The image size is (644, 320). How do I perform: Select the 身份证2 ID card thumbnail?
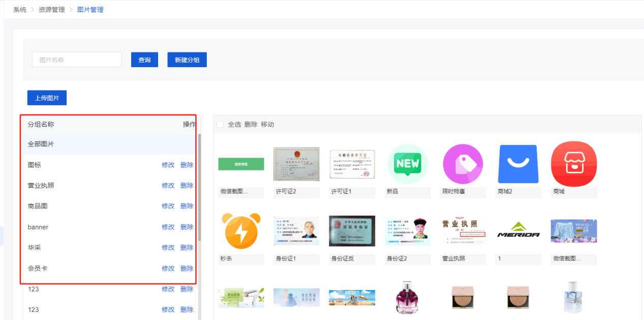tap(408, 230)
